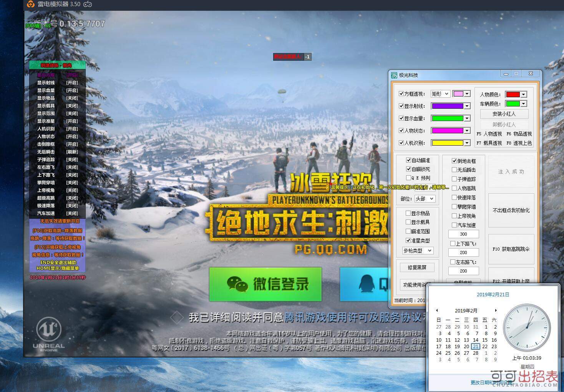The width and height of the screenshot is (564, 392).
Task: Click 不出框点我初始化 button
Action: (x=511, y=210)
